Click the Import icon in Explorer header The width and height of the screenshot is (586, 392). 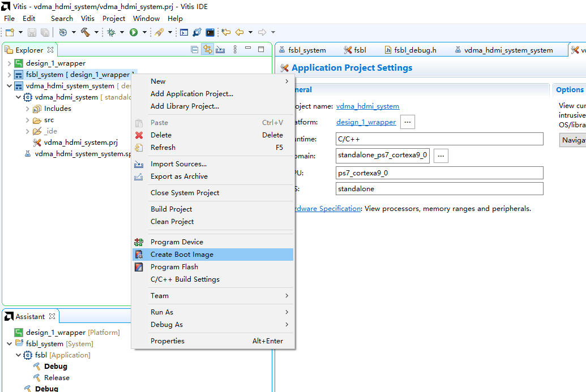pos(220,50)
